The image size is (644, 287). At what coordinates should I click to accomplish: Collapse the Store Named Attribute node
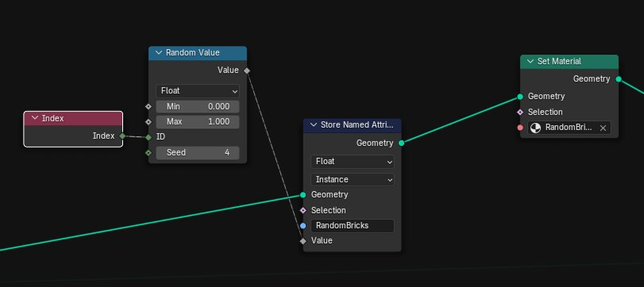point(314,125)
